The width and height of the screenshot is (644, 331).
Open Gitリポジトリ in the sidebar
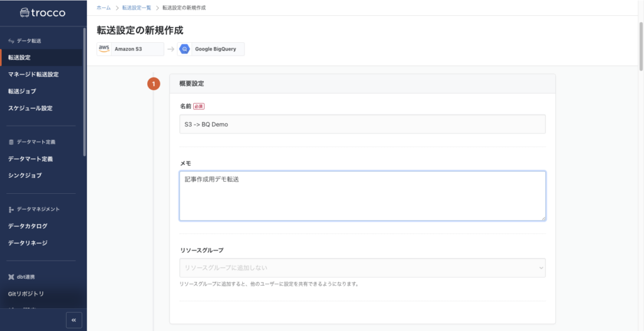pyautogui.click(x=26, y=294)
